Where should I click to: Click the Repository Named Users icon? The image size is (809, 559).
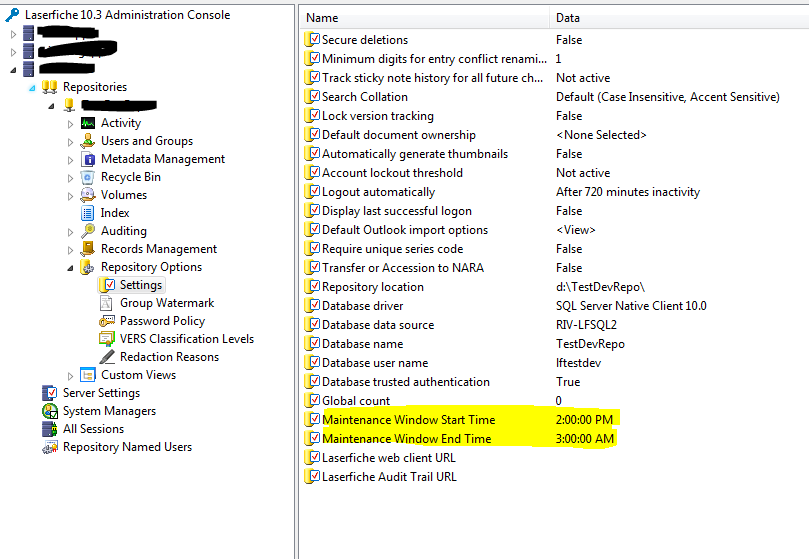click(x=50, y=447)
